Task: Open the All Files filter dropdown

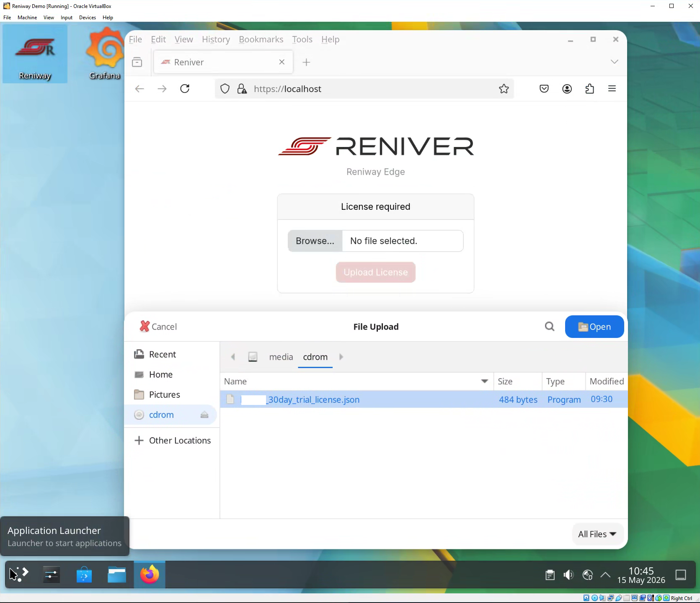Action: click(x=597, y=534)
